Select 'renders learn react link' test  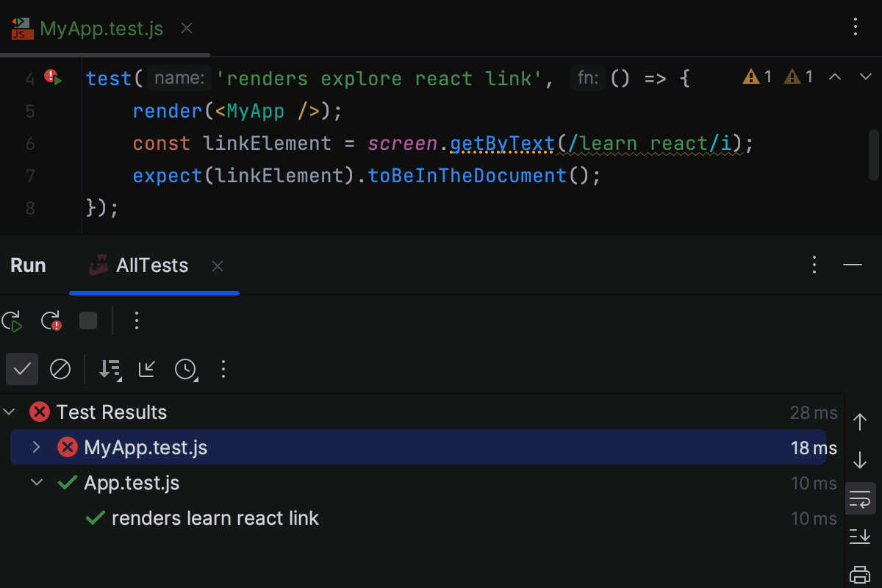point(215,518)
